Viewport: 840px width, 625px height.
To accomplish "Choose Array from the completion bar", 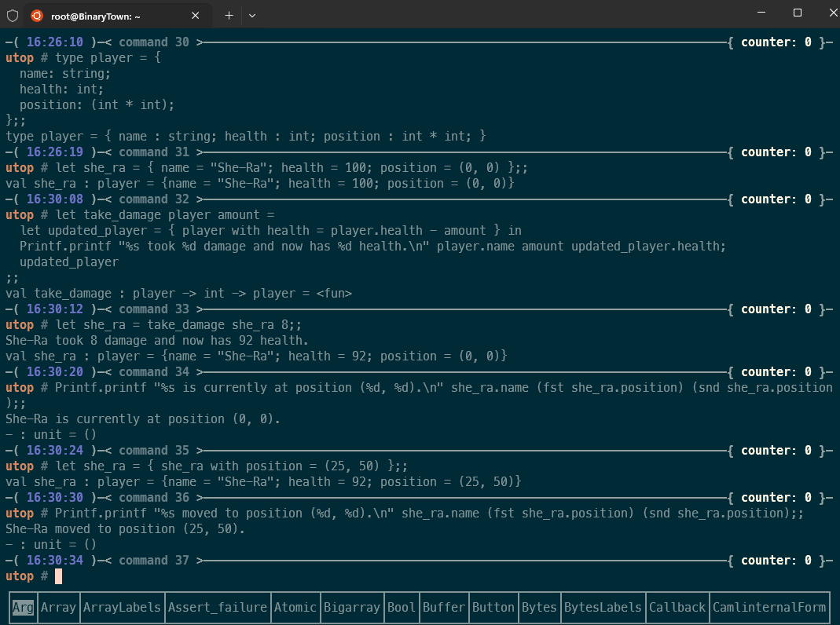I will (x=58, y=607).
